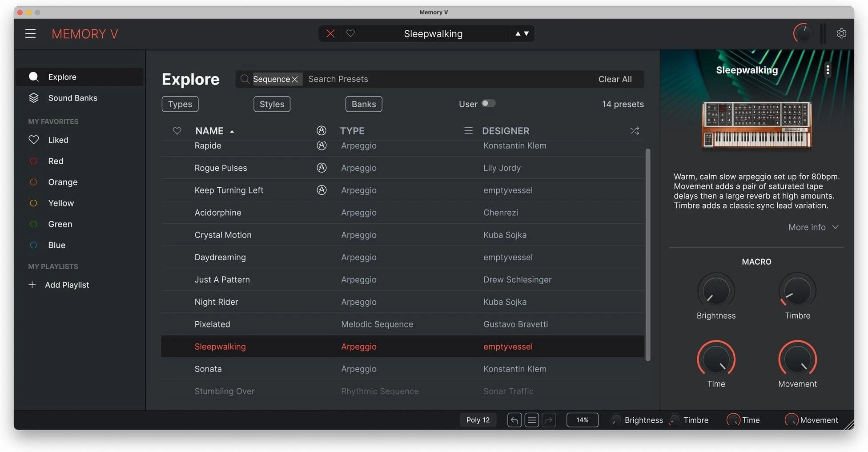
Task: Adjust the Movement macro knob
Action: click(x=797, y=359)
